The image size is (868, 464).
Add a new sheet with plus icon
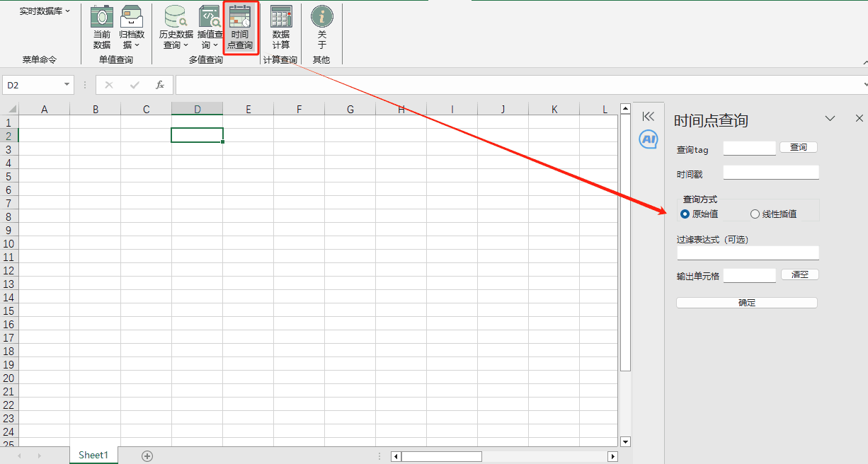[147, 456]
